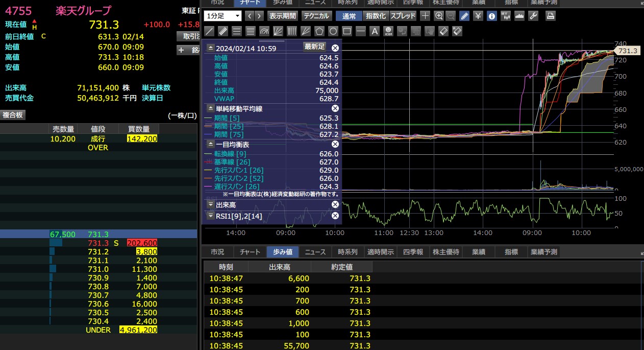Expand the RSI1[9],2[14] section
Screen dimensions: 644x350
click(x=210, y=216)
